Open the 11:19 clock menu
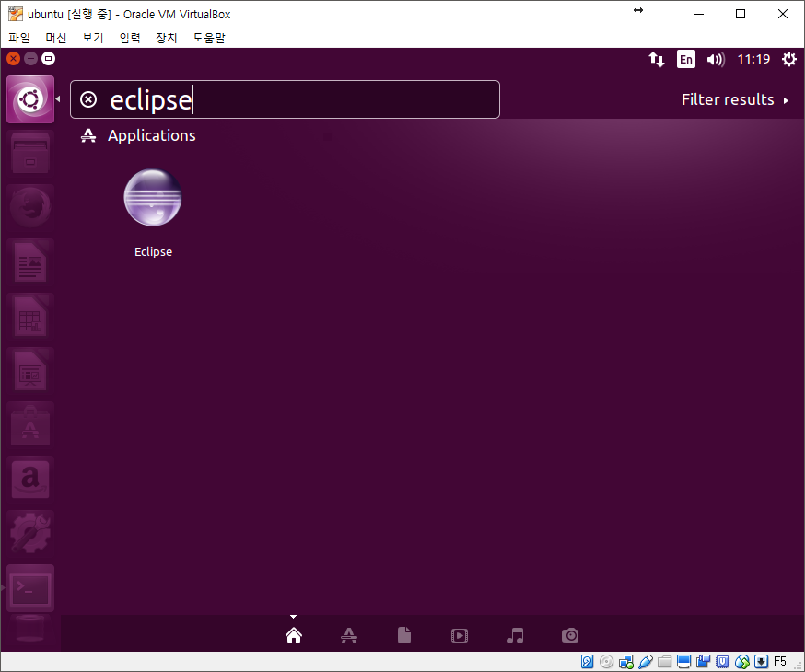Image resolution: width=805 pixels, height=672 pixels. pyautogui.click(x=753, y=60)
